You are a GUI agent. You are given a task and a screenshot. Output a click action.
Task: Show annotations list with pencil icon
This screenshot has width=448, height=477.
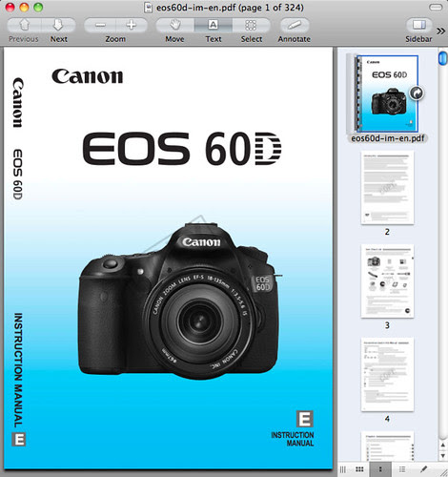pyautogui.click(x=423, y=469)
